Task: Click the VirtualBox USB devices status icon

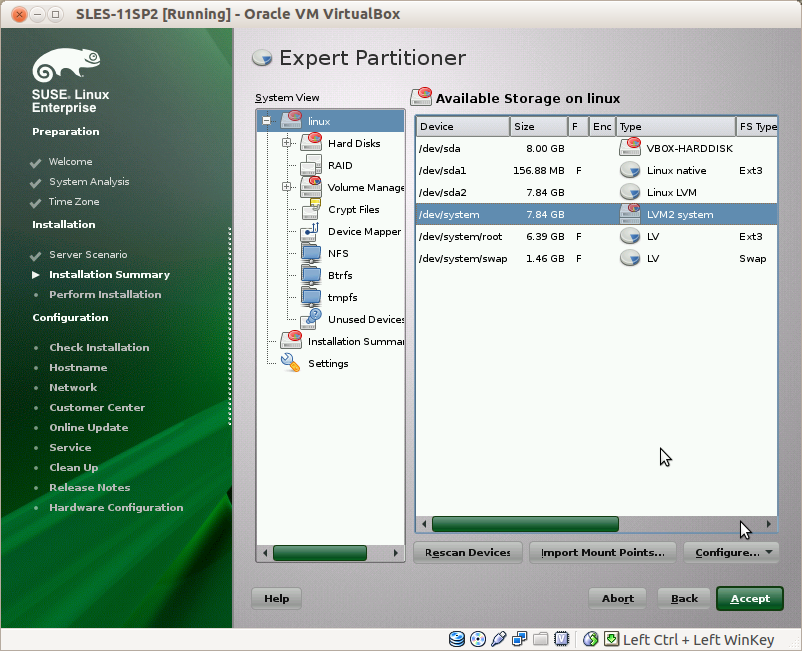Action: (498, 639)
